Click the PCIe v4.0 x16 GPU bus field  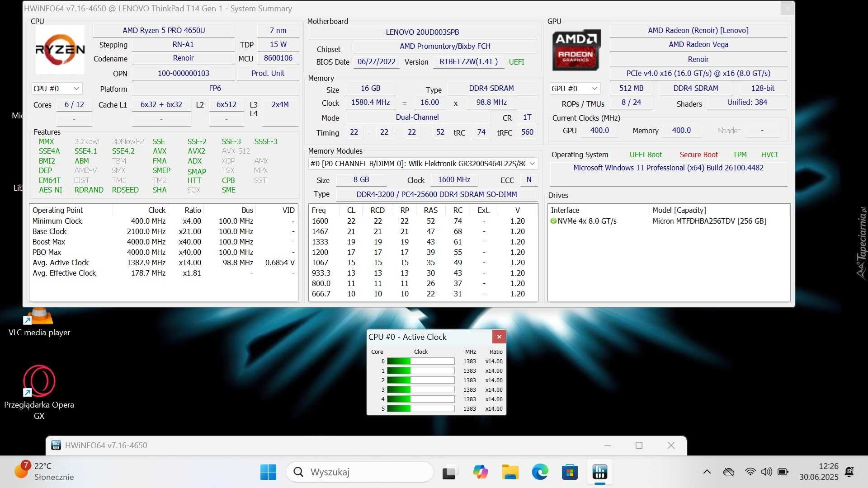tap(698, 73)
